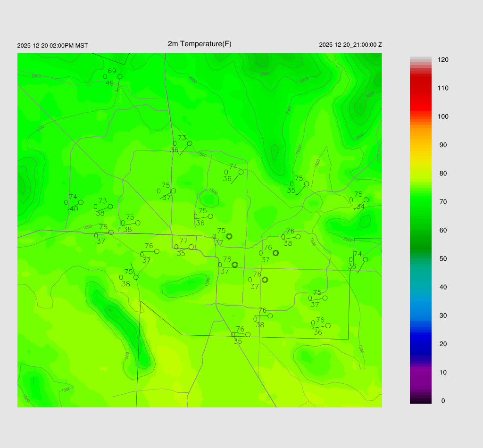Select the station marker reading 76 over 35
Screen dimensions: 483x448
(x=248, y=335)
